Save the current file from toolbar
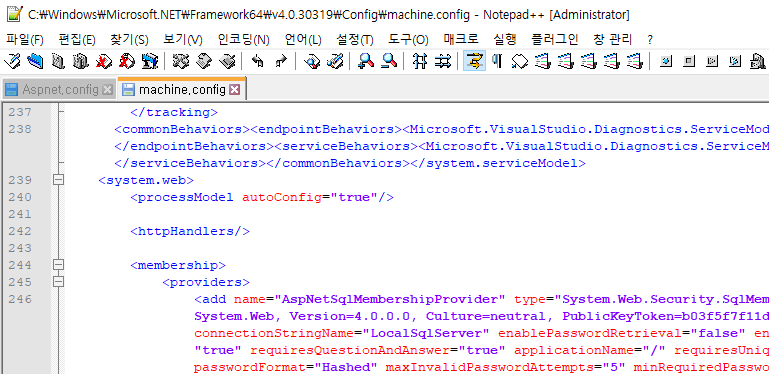This screenshot has height=374, width=769. pyautogui.click(x=58, y=61)
